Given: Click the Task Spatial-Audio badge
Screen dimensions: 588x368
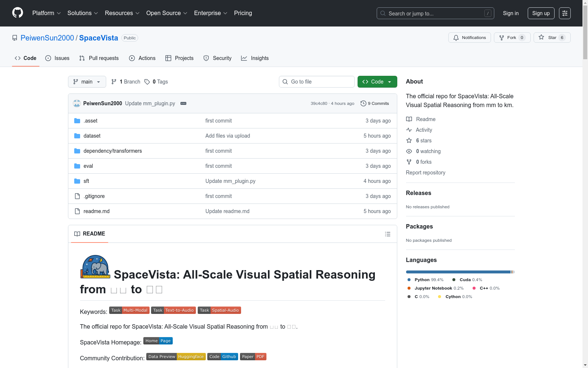Looking at the screenshot, I should (219, 310).
